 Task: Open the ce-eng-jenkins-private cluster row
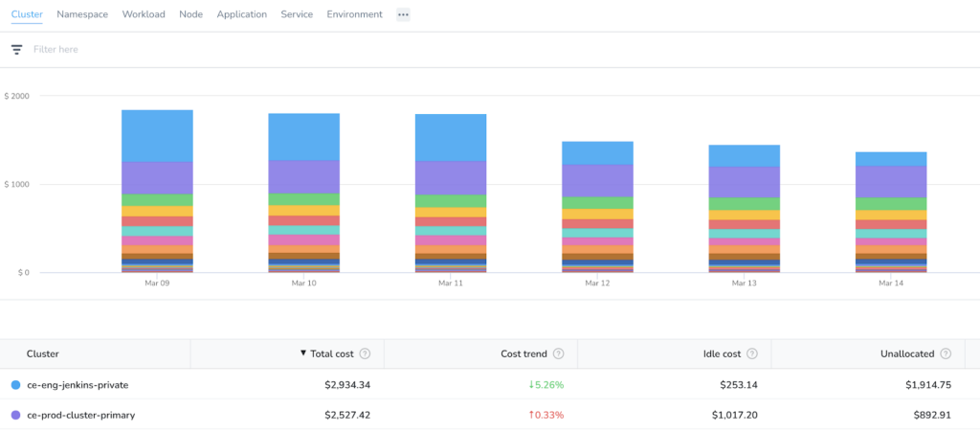(x=490, y=385)
